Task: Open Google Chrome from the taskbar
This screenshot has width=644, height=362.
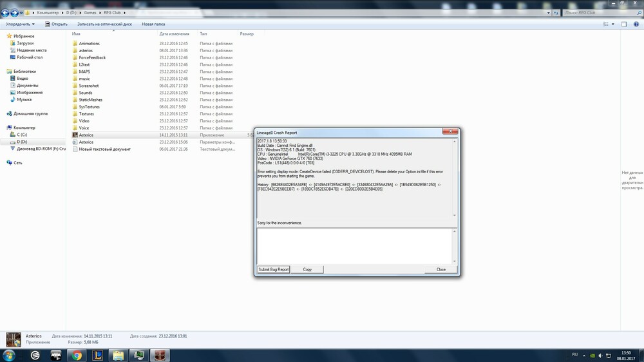Action: (77, 355)
